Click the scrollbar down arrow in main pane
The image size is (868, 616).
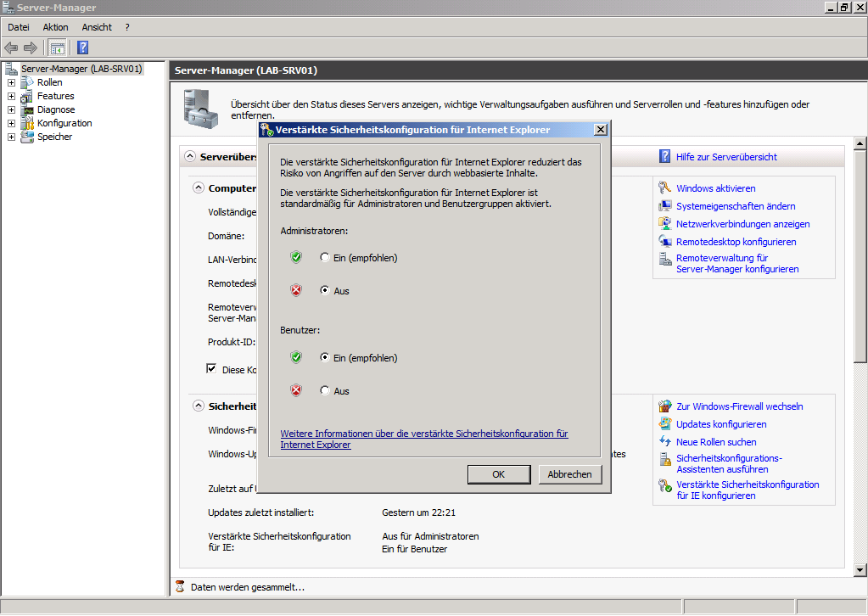tap(859, 569)
